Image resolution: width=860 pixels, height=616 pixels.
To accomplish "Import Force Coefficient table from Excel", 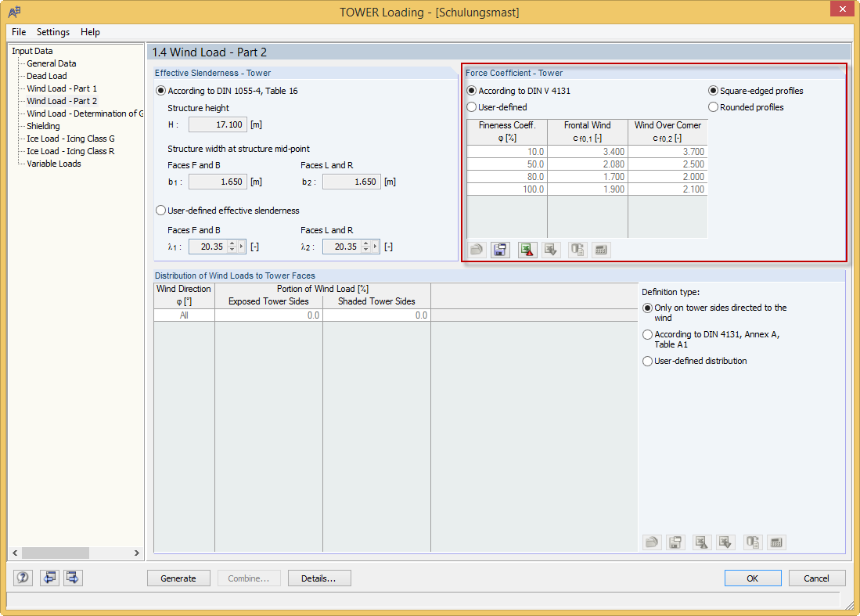I will click(551, 250).
